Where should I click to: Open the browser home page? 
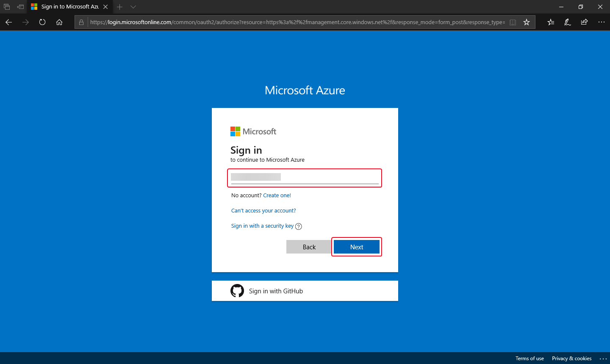click(59, 22)
